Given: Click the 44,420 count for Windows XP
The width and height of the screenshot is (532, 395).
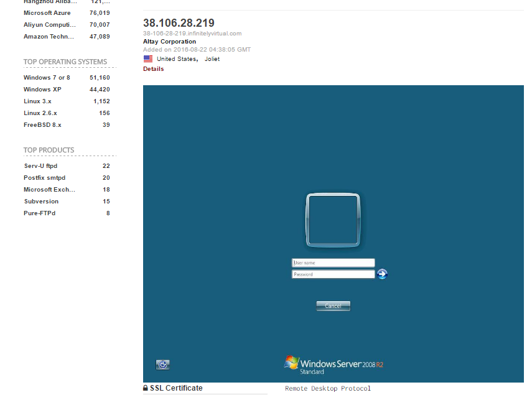Looking at the screenshot, I should click(x=100, y=90).
